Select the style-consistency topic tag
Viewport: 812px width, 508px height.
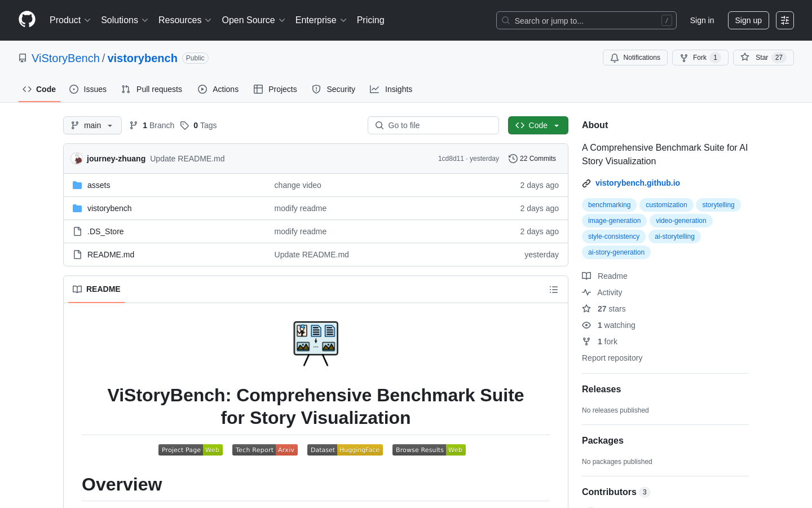point(614,237)
